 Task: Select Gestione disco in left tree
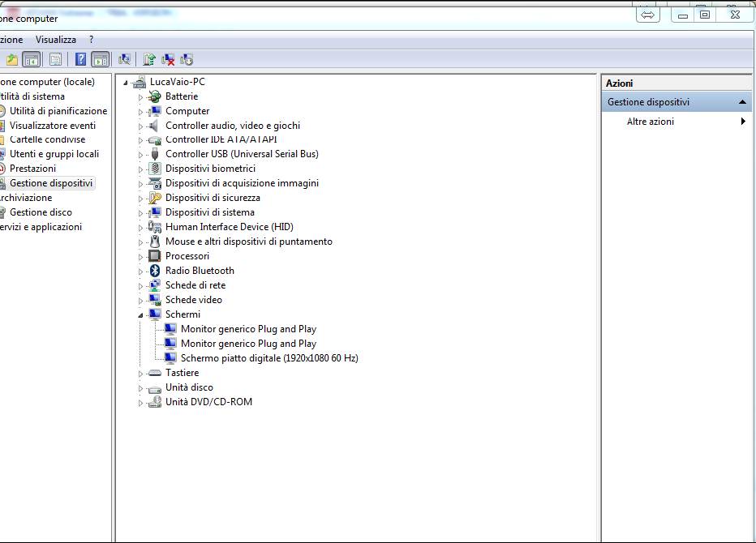41,212
